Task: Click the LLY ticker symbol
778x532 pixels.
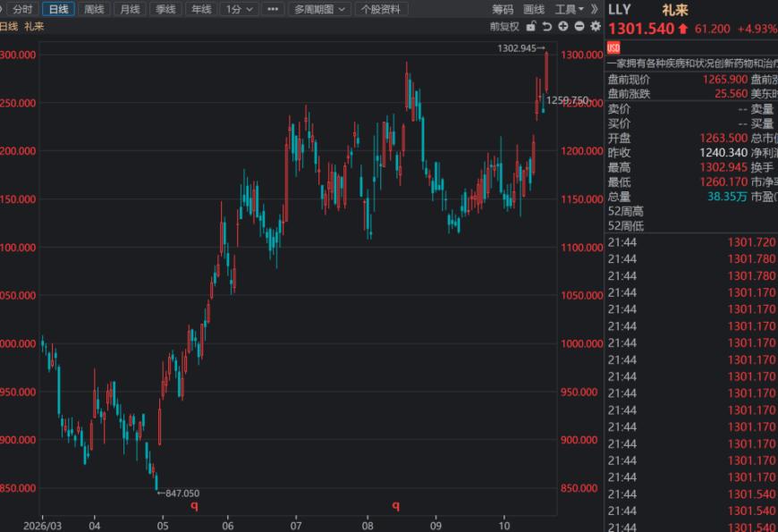Action: pyautogui.click(x=619, y=10)
